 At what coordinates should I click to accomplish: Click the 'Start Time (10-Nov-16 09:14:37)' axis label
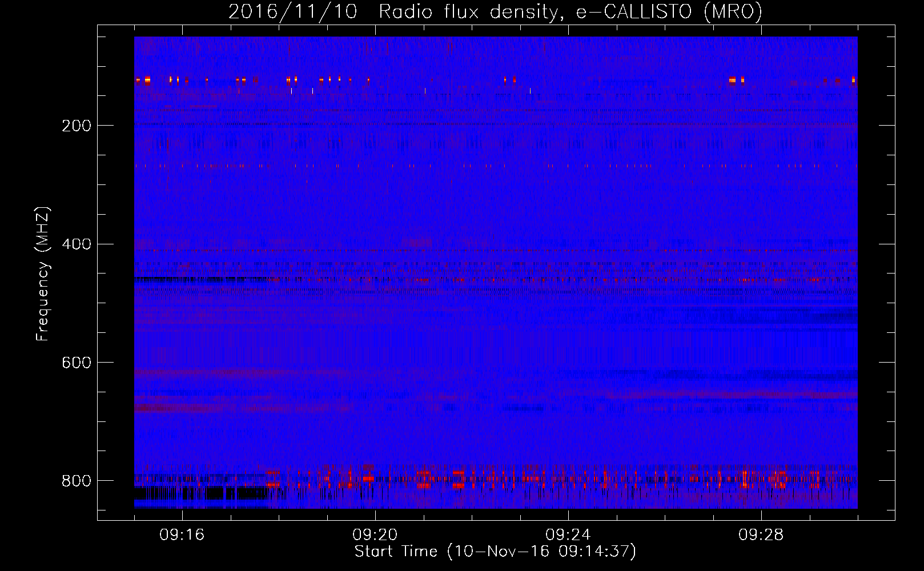(x=495, y=552)
